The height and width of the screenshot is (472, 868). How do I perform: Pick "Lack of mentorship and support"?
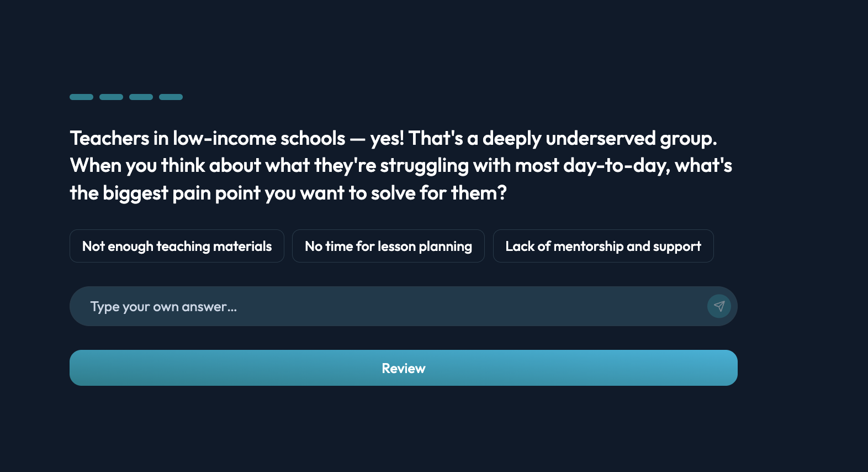pyautogui.click(x=603, y=246)
